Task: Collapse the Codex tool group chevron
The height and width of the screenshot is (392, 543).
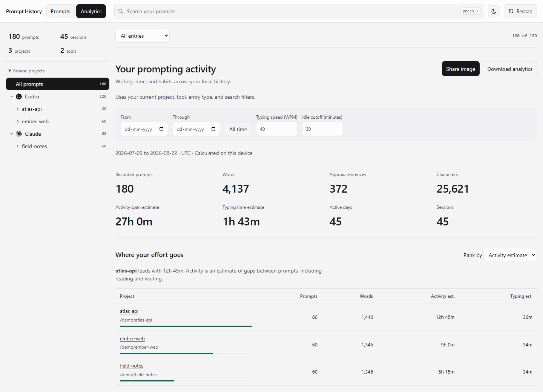Action: pyautogui.click(x=12, y=96)
